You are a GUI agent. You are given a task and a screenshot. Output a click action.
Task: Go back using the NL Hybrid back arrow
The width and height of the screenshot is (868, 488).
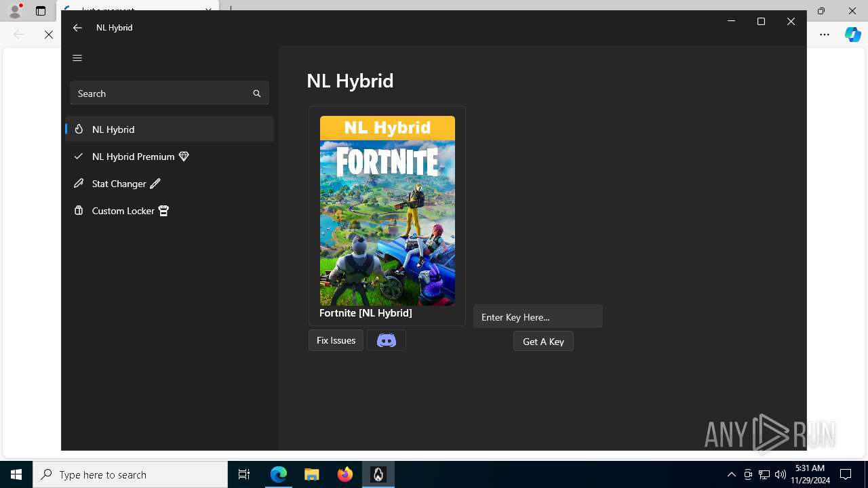(x=77, y=28)
